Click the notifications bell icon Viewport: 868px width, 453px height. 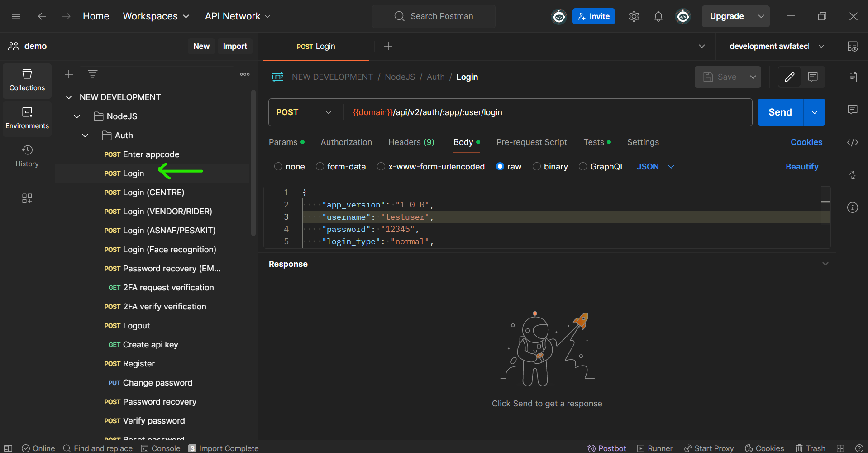pos(658,17)
